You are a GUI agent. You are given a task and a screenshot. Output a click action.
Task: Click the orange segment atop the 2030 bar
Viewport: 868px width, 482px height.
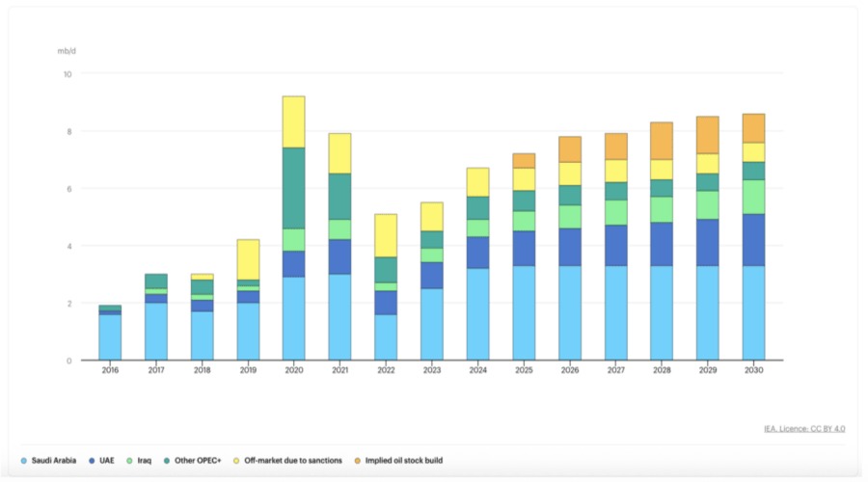point(753,128)
